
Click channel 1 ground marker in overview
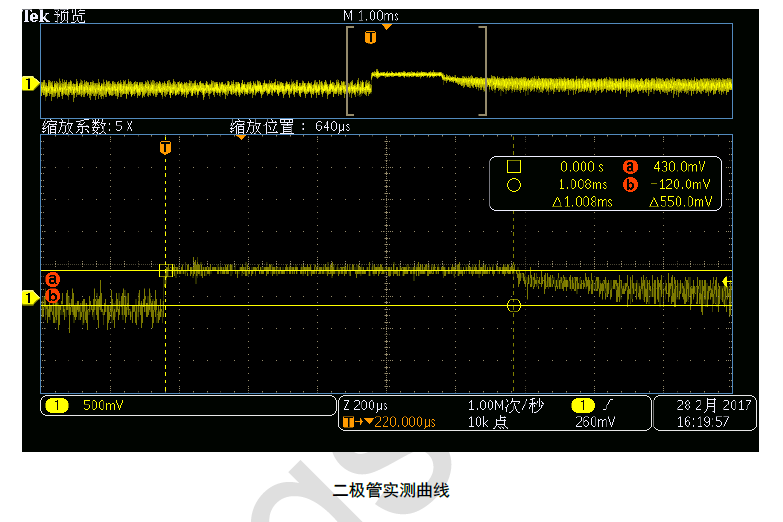coord(30,83)
